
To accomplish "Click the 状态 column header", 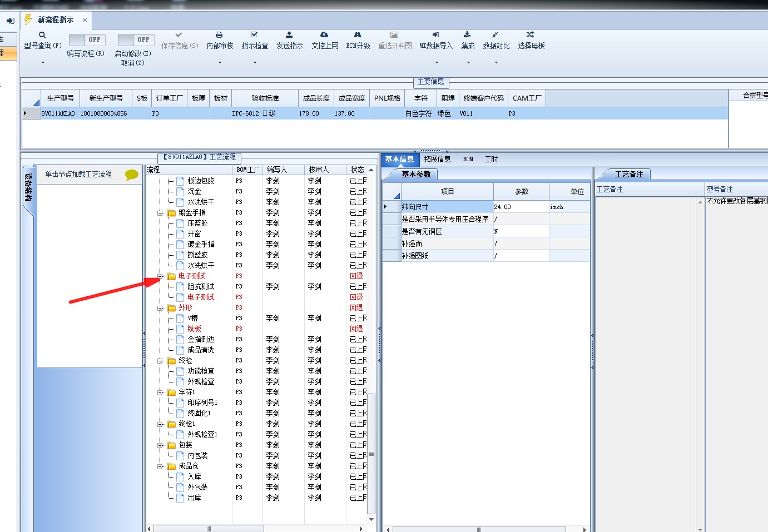I will click(x=357, y=170).
